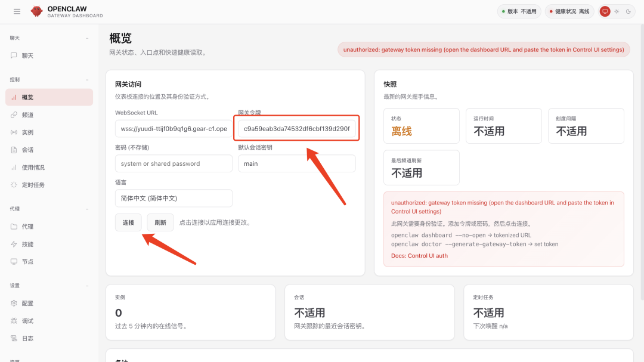Click the 定时任务 不适用 summary card
Viewport: 644px width, 362px height.
point(549,313)
